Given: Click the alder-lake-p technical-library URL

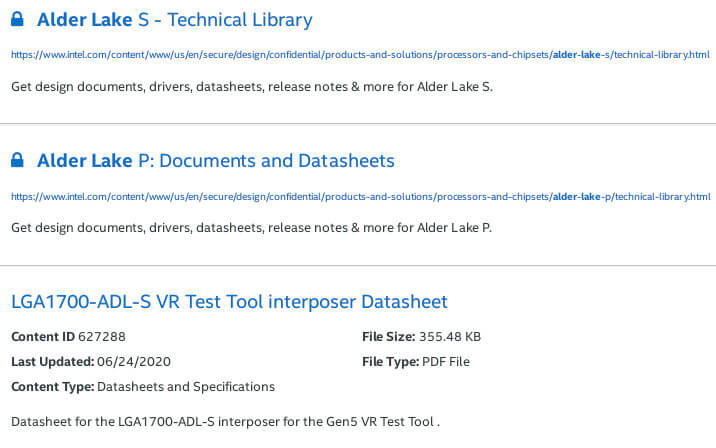Looking at the screenshot, I should click(x=360, y=195).
